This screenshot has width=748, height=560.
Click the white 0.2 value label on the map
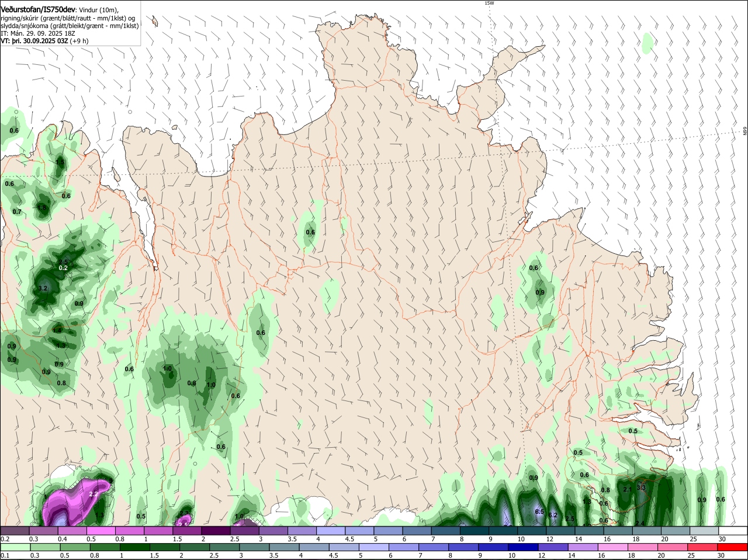(63, 268)
